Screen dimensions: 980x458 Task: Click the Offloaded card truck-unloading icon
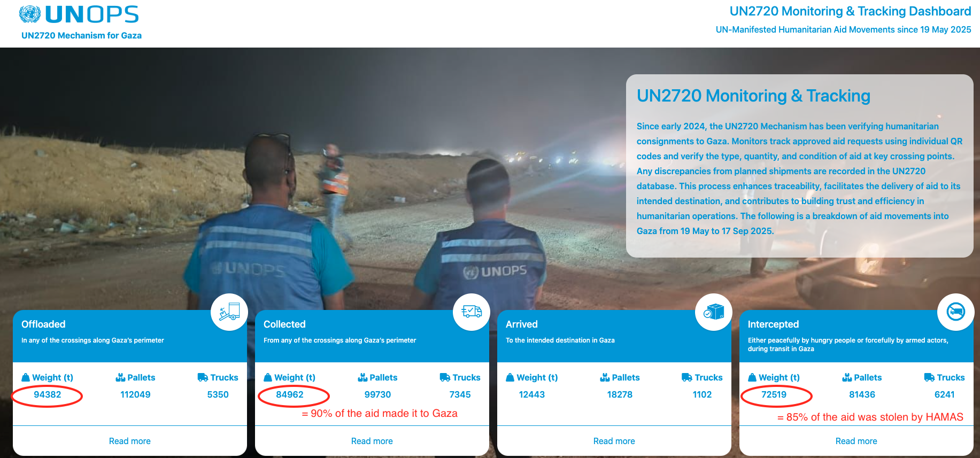[x=229, y=312]
